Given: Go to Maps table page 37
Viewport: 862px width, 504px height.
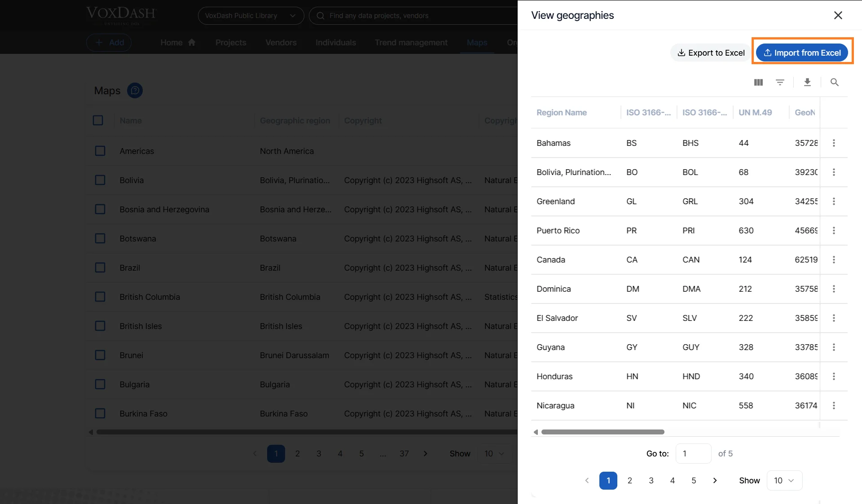Looking at the screenshot, I should (404, 453).
